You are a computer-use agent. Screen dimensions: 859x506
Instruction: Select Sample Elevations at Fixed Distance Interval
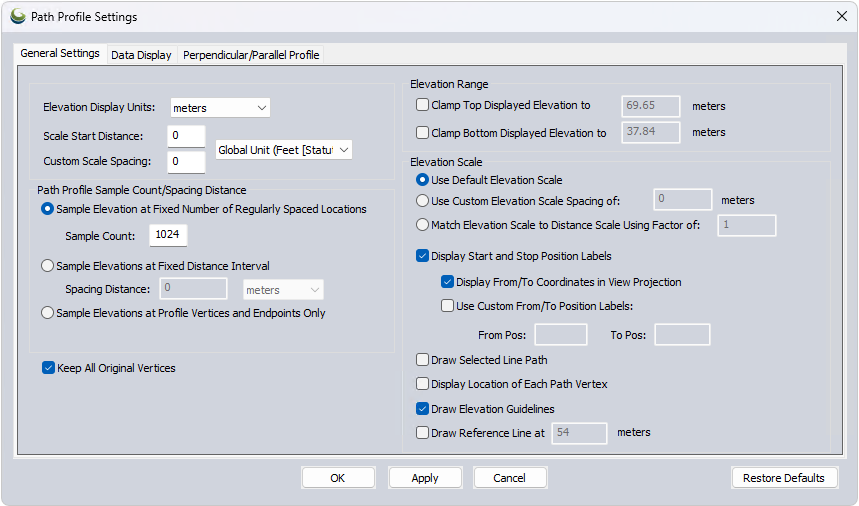coord(47,266)
